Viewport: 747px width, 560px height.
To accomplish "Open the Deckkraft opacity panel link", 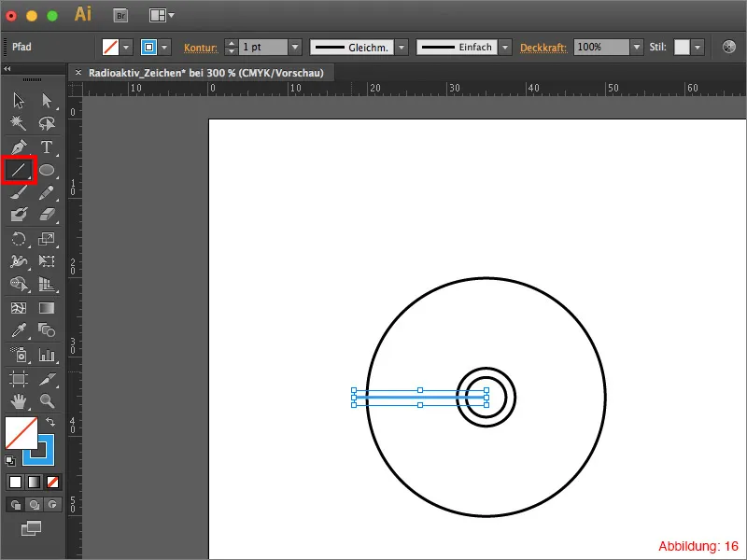I will 543,48.
